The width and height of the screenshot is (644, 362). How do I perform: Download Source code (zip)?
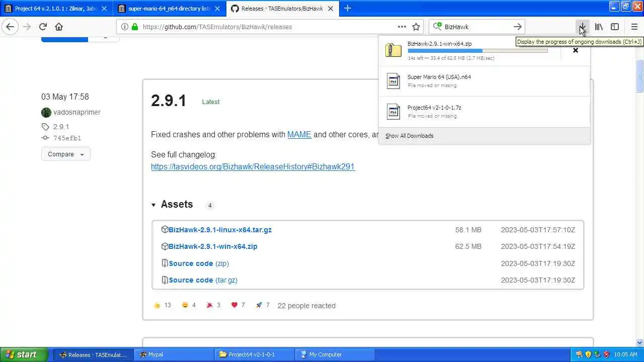pos(199,263)
